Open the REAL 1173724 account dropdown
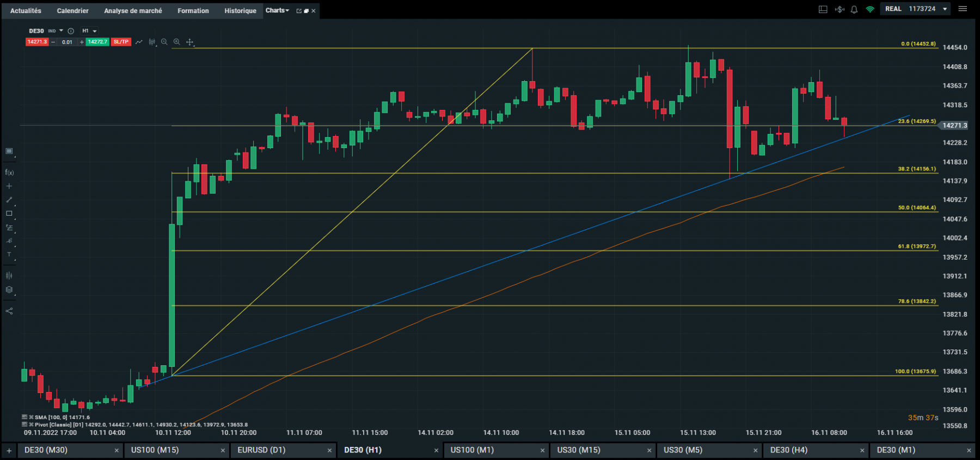This screenshot has width=980, height=460. click(916, 9)
